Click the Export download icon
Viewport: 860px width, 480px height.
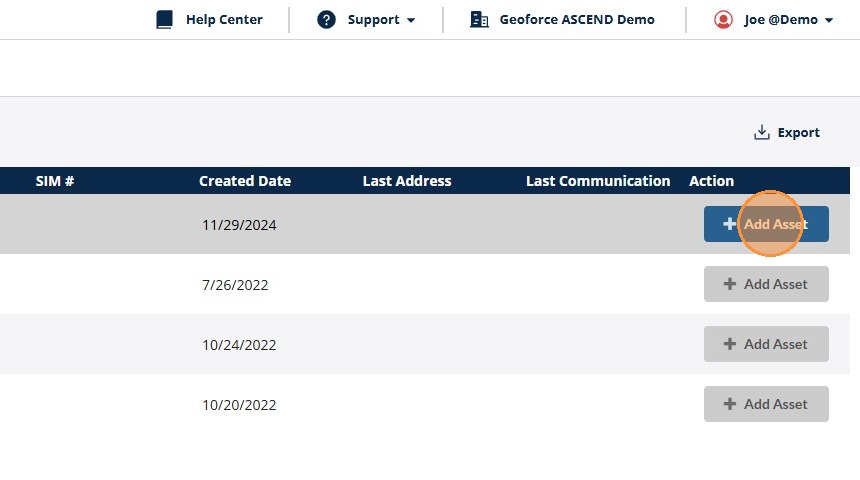point(761,132)
